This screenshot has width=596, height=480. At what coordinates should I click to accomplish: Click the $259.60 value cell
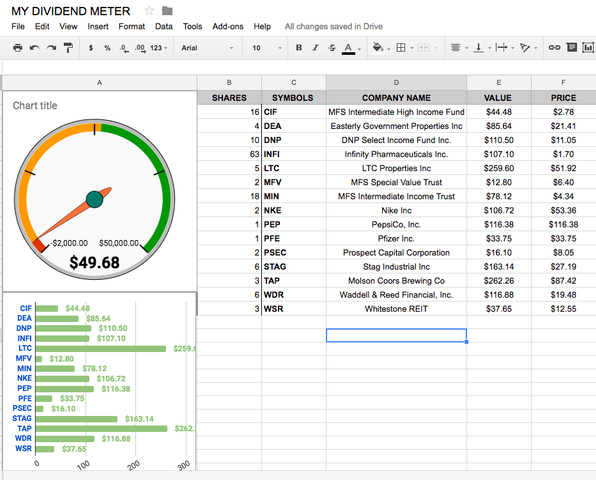[x=499, y=168]
